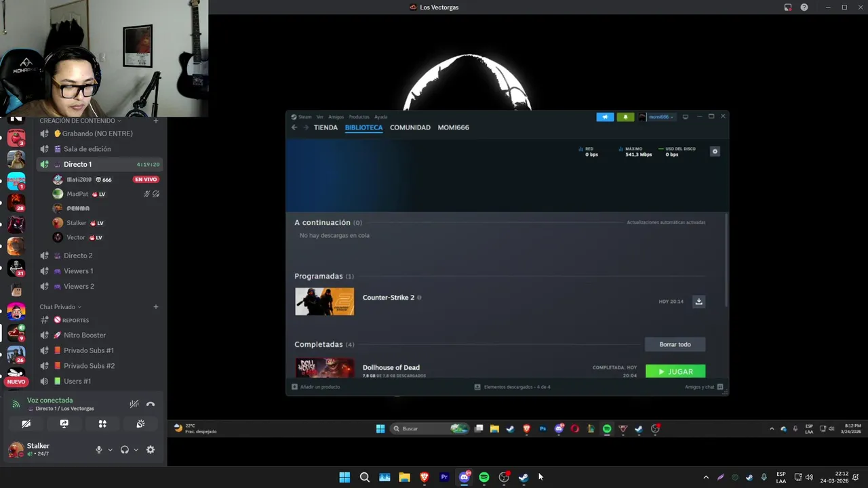Click Steam's blue announcements megaphone button
The height and width of the screenshot is (488, 868).
pos(605,117)
